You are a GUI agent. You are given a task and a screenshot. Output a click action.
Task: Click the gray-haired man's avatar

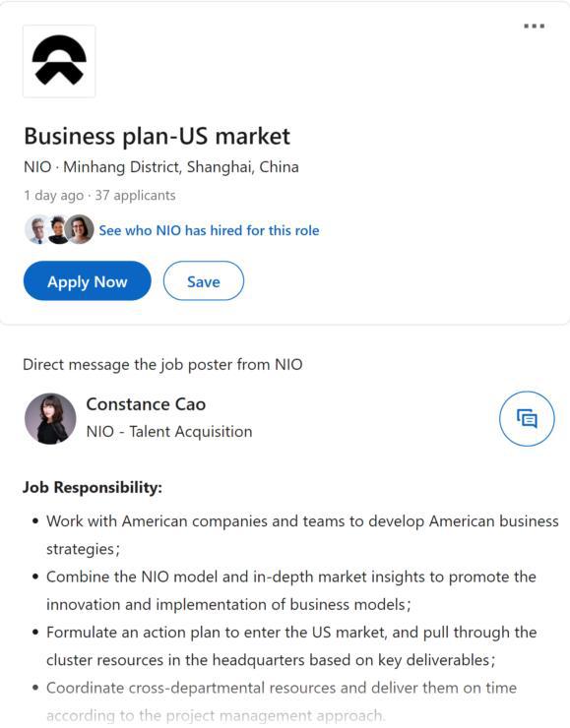coord(37,229)
